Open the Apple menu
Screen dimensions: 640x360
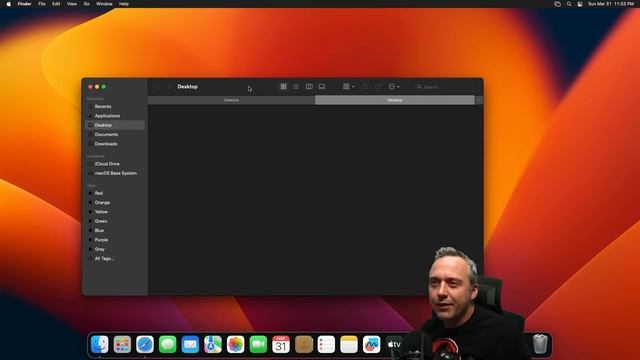(9, 4)
